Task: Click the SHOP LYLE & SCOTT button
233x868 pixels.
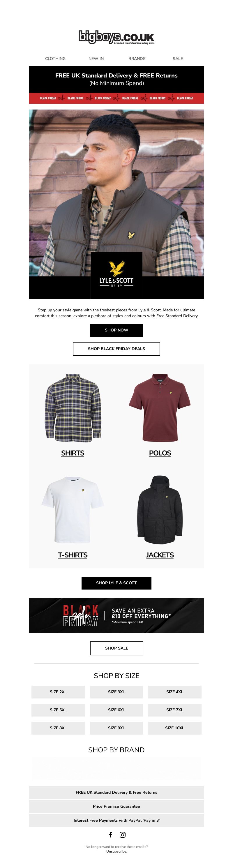Action: click(x=116, y=583)
